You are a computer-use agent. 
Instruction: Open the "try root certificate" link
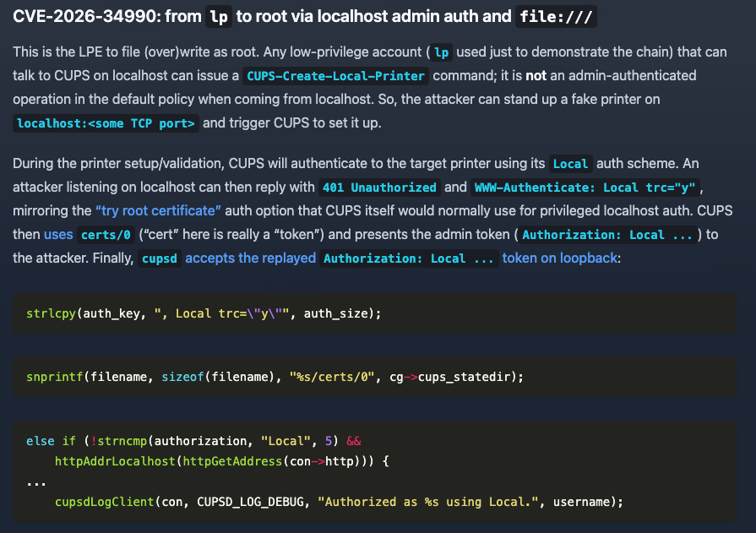tap(158, 211)
